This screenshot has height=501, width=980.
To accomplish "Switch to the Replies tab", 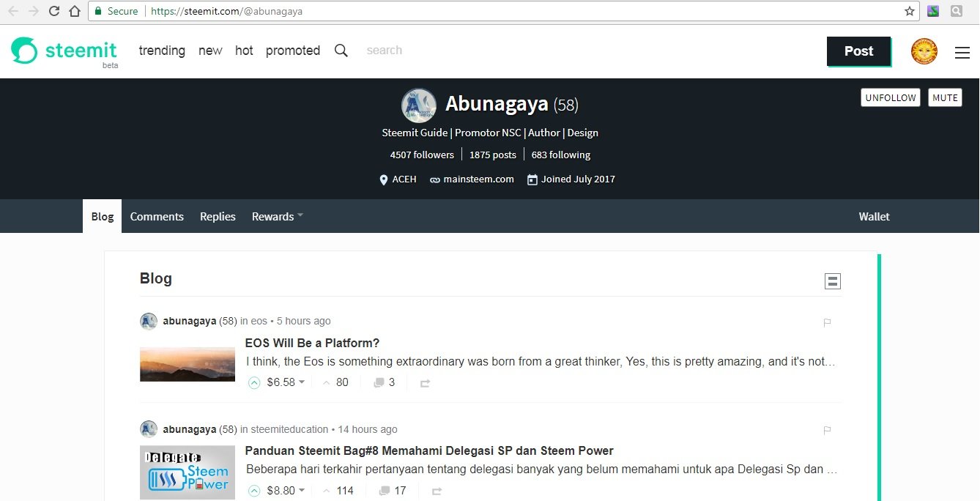I will pyautogui.click(x=218, y=217).
